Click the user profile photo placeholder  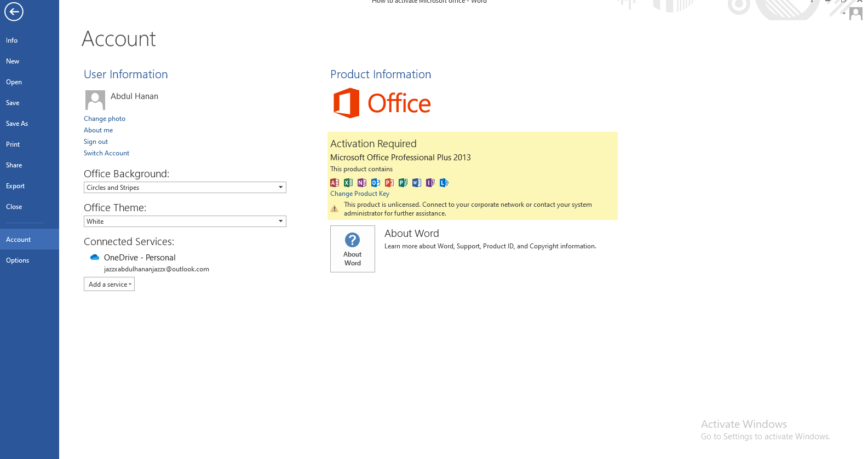click(95, 100)
